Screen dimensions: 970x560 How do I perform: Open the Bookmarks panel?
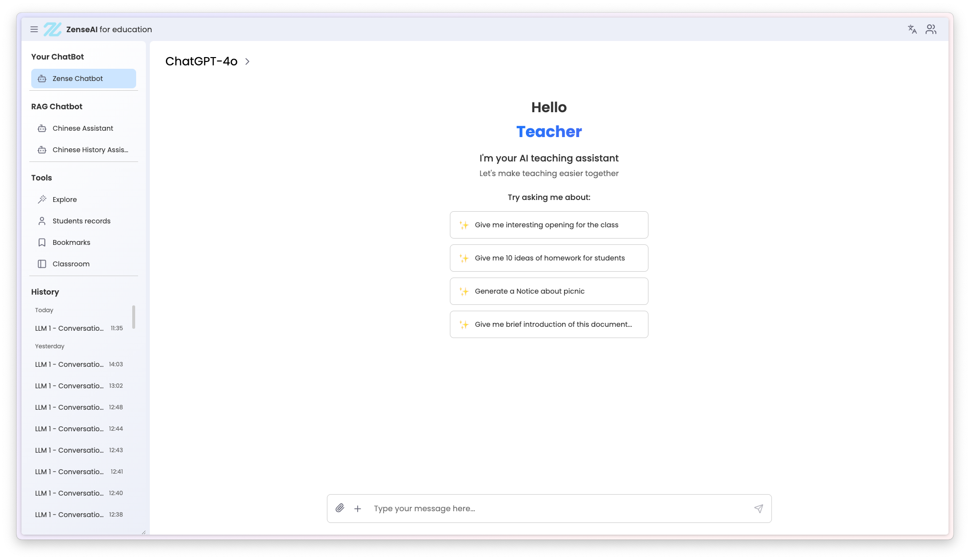pyautogui.click(x=71, y=242)
